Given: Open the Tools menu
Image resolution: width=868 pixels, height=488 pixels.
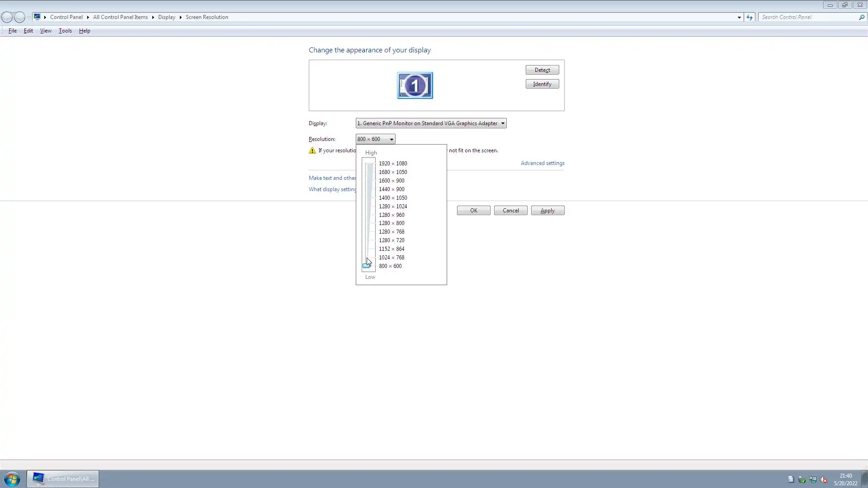Looking at the screenshot, I should (65, 31).
